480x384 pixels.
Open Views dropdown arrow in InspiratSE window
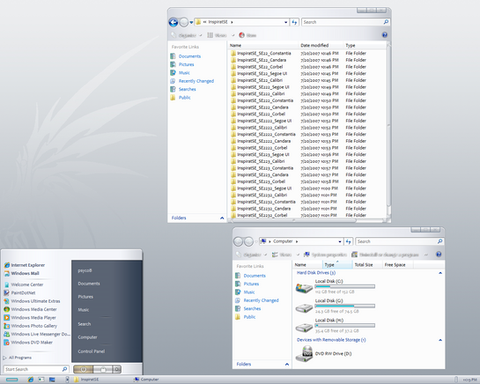(x=233, y=35)
